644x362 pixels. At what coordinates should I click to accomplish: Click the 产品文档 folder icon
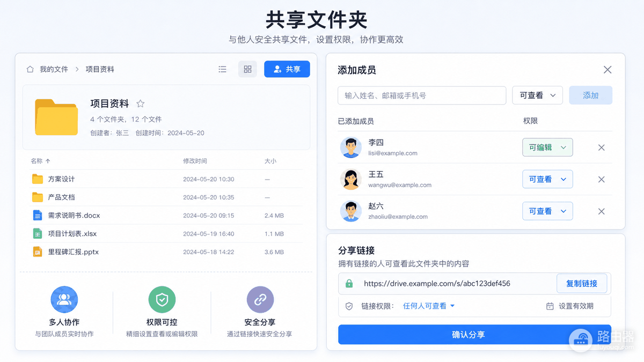(x=37, y=197)
